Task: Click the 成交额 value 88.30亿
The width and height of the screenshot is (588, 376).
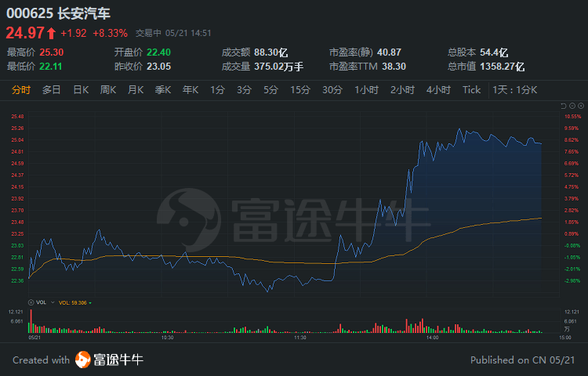Action: coord(270,52)
